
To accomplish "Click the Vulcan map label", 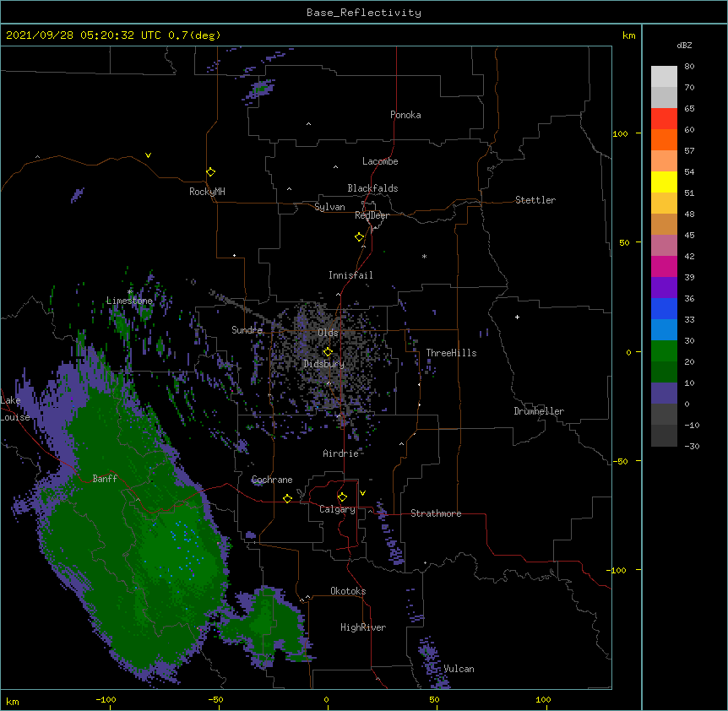I will tap(459, 669).
